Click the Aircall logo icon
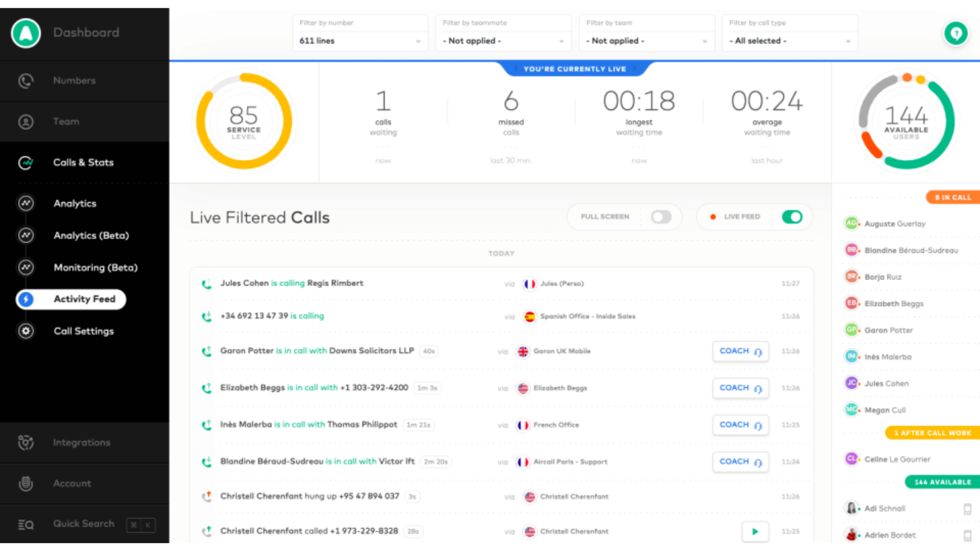This screenshot has width=980, height=551. pyautogui.click(x=26, y=33)
